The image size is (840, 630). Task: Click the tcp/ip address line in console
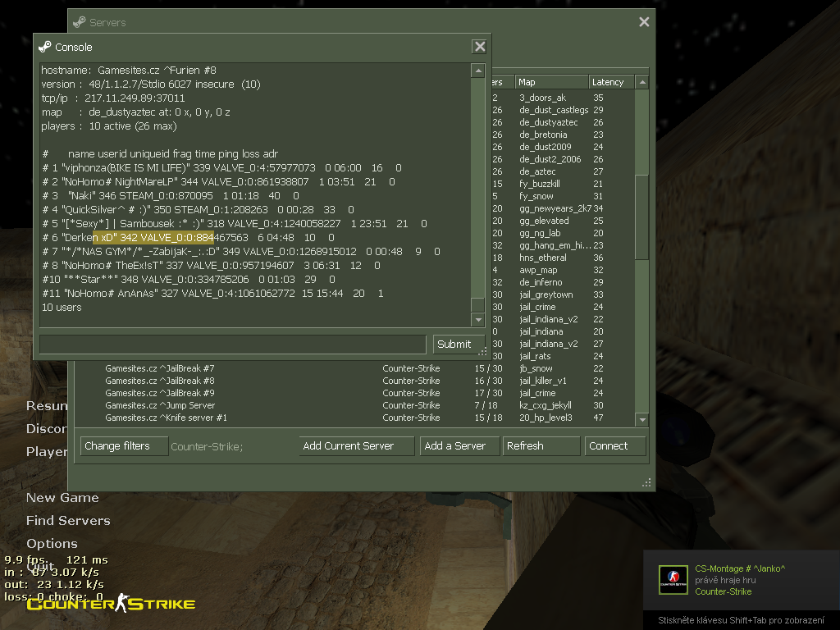[x=113, y=98]
